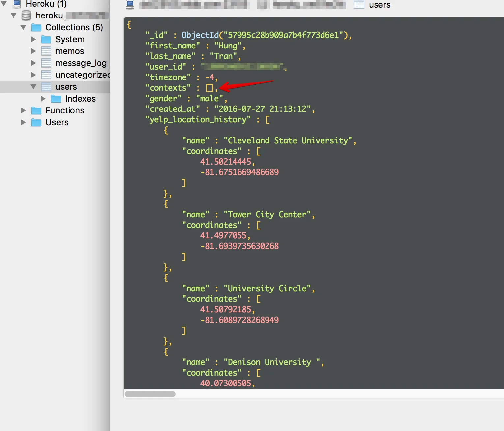Click the coordinate 41.50214445
504x431 pixels.
226,162
